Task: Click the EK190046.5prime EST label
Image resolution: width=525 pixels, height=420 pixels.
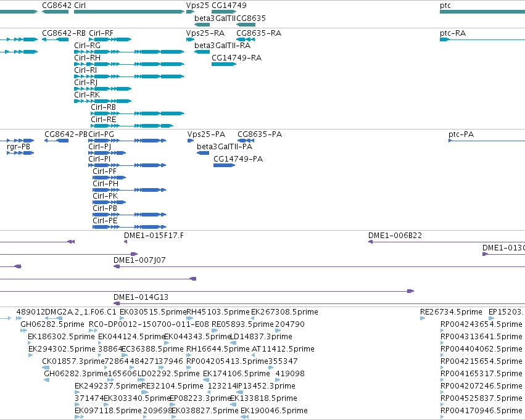Action: 274,411
